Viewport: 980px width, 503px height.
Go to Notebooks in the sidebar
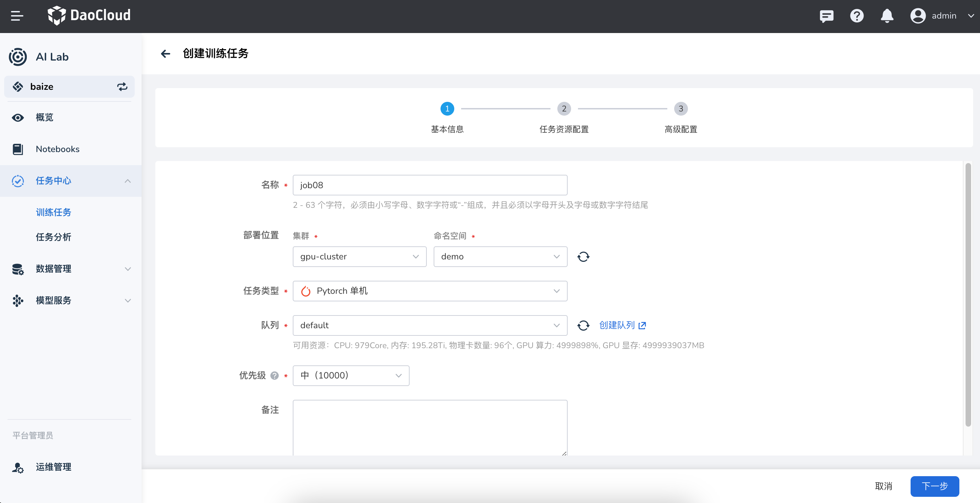[x=57, y=149]
